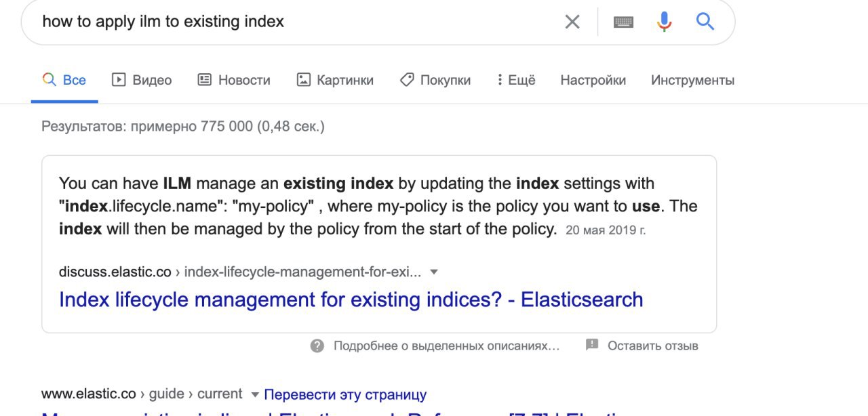Click Оставить отзыв feedback link
Image resolution: width=868 pixels, height=416 pixels.
[x=652, y=346]
